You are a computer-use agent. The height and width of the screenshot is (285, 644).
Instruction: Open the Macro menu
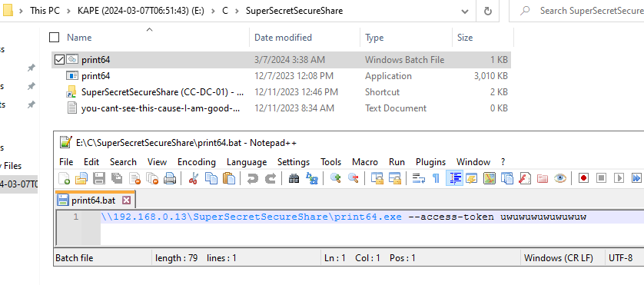365,162
